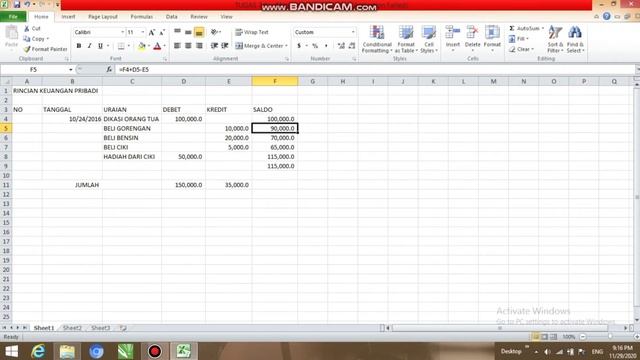Viewport: 640px width, 360px height.
Task: Click the Insert cells icon
Action: tap(453, 32)
